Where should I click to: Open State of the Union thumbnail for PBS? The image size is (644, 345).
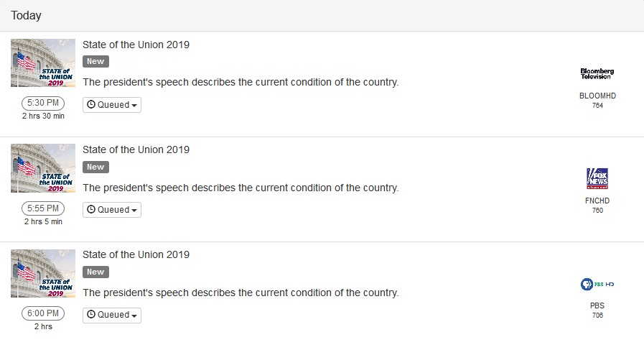pos(43,273)
